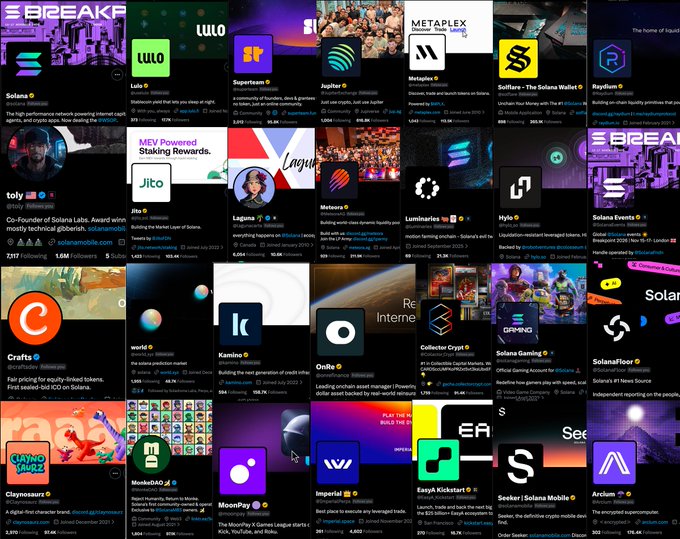Open the green Lulo logo avatar
680x539 pixels.
click(x=150, y=58)
